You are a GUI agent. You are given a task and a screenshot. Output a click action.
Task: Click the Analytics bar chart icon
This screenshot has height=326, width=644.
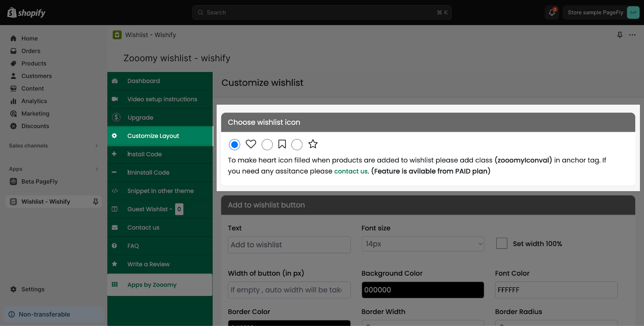tap(13, 101)
